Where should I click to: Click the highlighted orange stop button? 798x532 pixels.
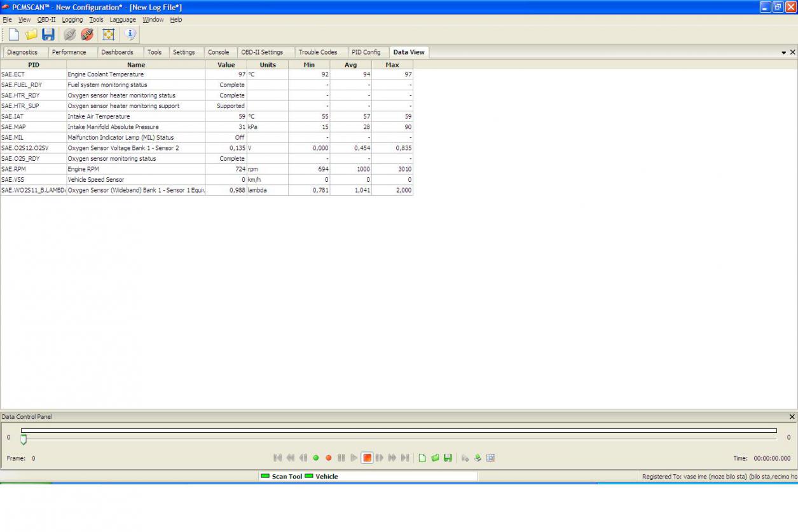click(x=367, y=458)
